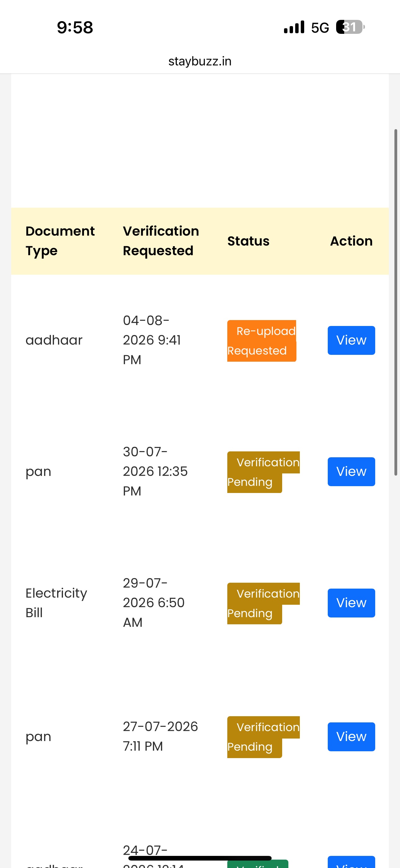
Task: Click the Re-upload Requested status badge
Action: tap(262, 341)
